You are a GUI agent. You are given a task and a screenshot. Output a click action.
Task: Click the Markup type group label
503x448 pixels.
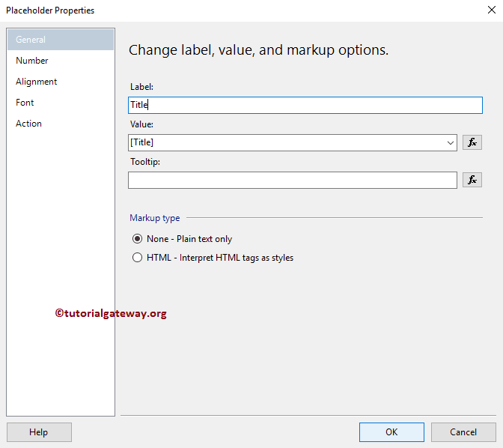point(155,218)
